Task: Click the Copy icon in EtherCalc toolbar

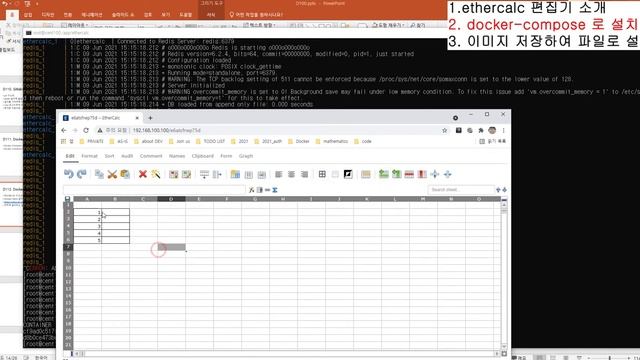Action: click(x=99, y=174)
